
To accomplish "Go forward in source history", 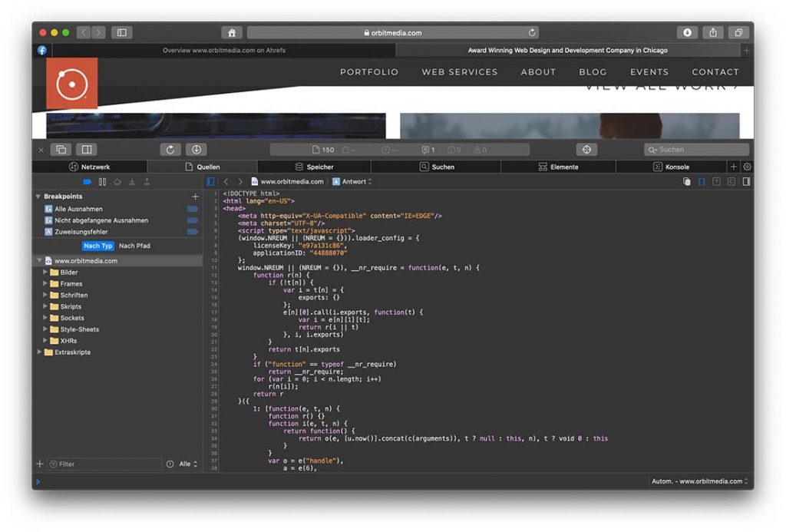I will [240, 181].
